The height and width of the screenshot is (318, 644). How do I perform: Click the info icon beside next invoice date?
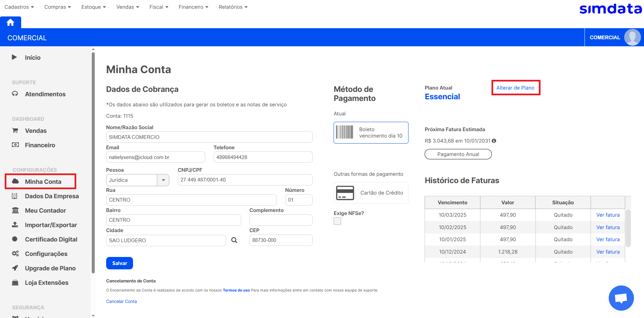(x=494, y=141)
